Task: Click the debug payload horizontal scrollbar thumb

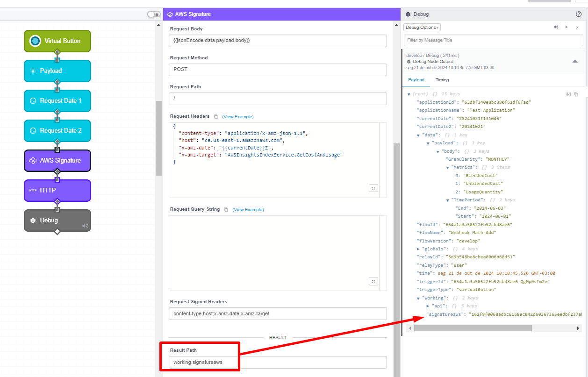Action: tap(473, 328)
